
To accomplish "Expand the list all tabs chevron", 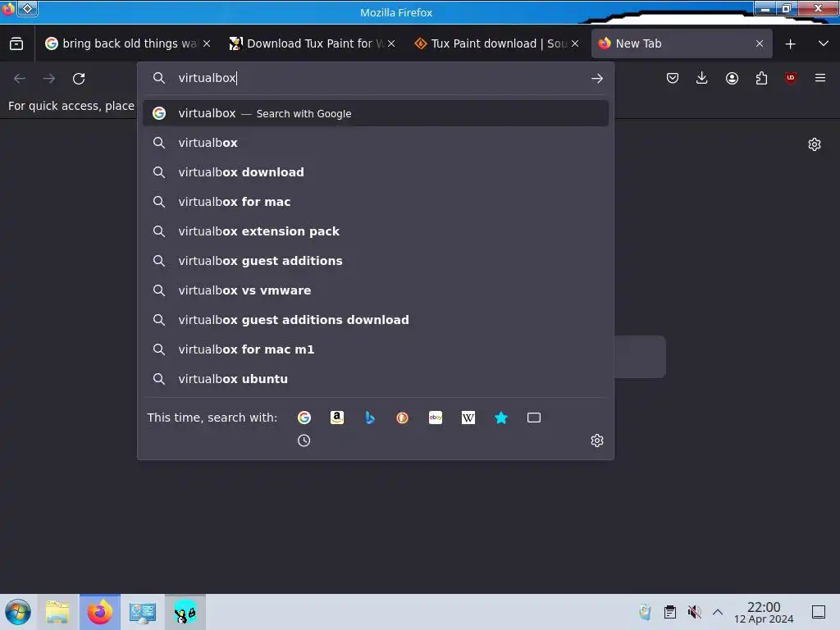I will tap(824, 43).
